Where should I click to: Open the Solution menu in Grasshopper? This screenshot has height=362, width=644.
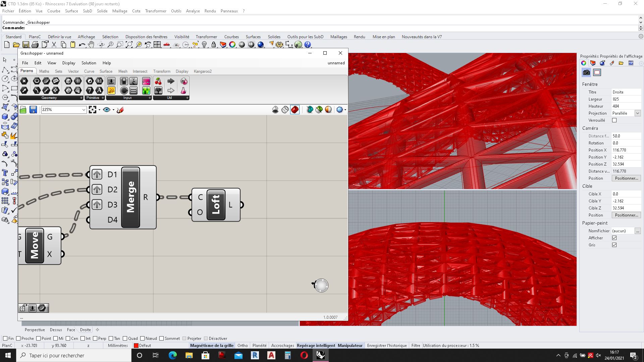coord(89,63)
